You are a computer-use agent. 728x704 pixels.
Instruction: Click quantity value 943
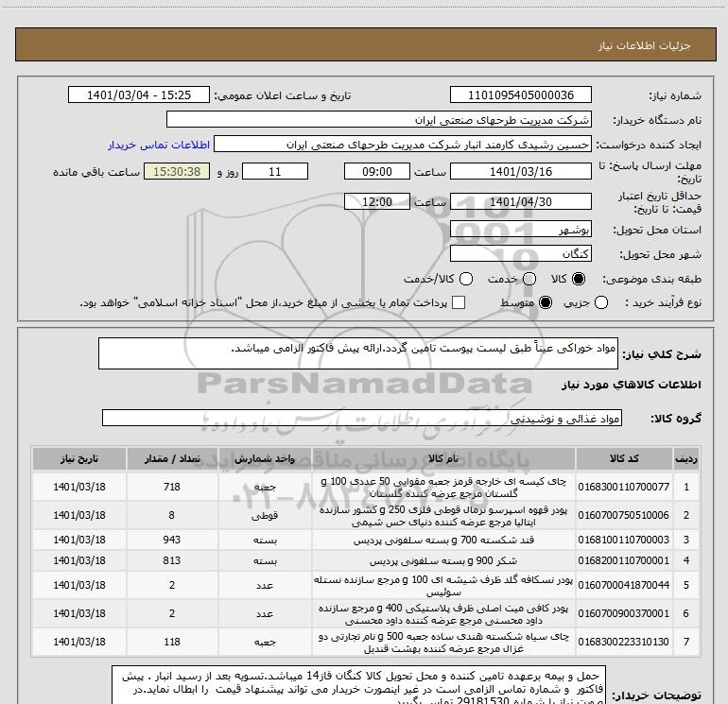point(172,540)
